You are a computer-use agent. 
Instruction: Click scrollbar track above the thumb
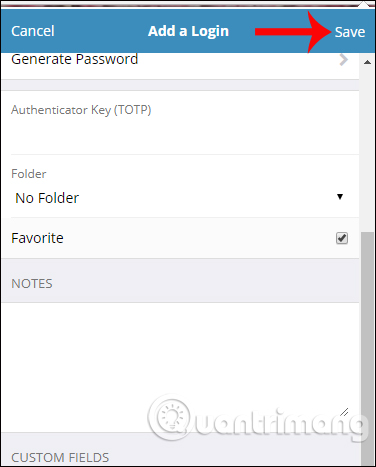pos(368,150)
